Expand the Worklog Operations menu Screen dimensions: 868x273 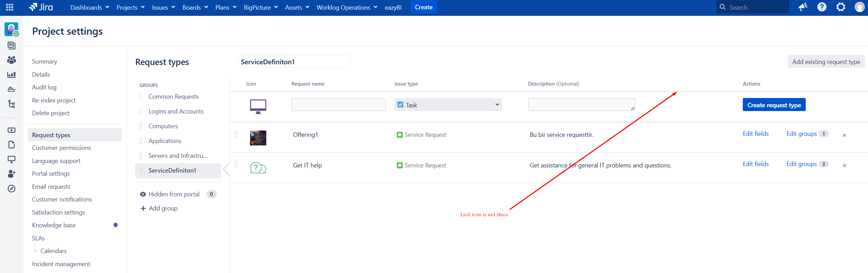coord(347,7)
